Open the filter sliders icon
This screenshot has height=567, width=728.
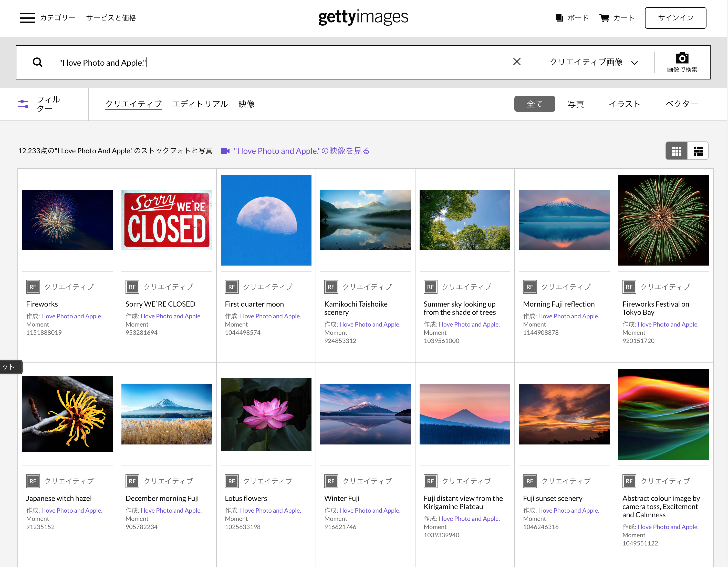23,104
